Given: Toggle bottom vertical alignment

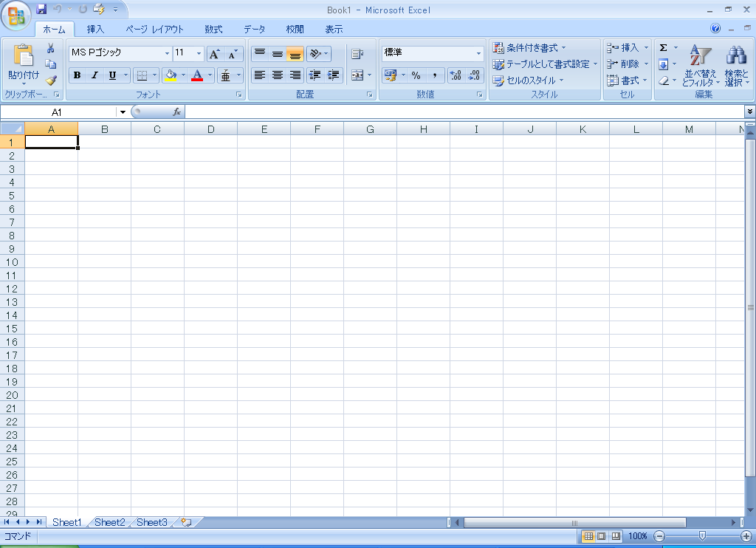Looking at the screenshot, I should tap(295, 54).
